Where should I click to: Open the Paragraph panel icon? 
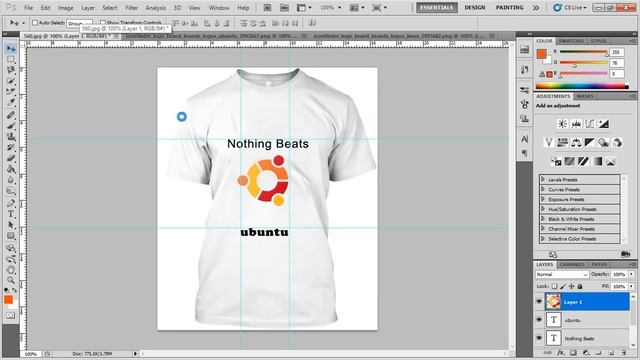pos(524,153)
